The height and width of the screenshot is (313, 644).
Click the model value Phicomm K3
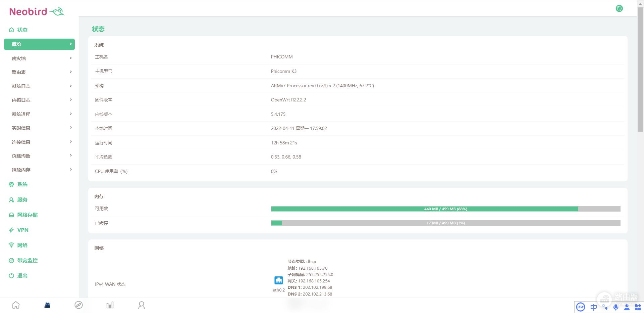(284, 71)
